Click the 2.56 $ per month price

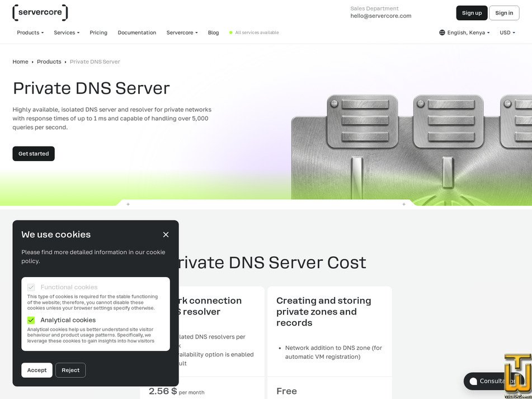click(x=176, y=391)
